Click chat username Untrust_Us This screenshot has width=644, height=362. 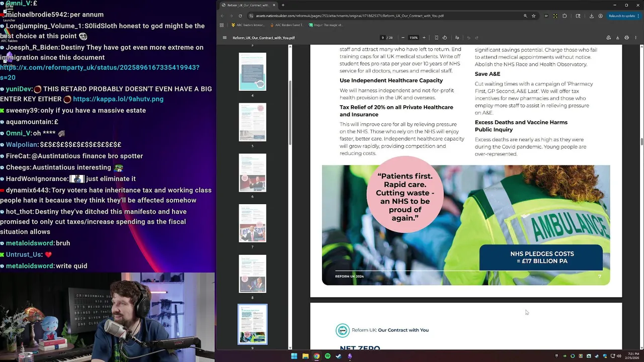24,254
